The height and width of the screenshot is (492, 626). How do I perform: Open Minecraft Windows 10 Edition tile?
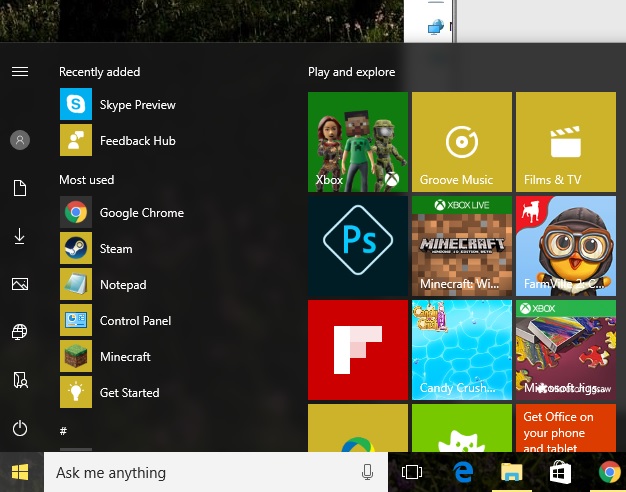pos(462,246)
